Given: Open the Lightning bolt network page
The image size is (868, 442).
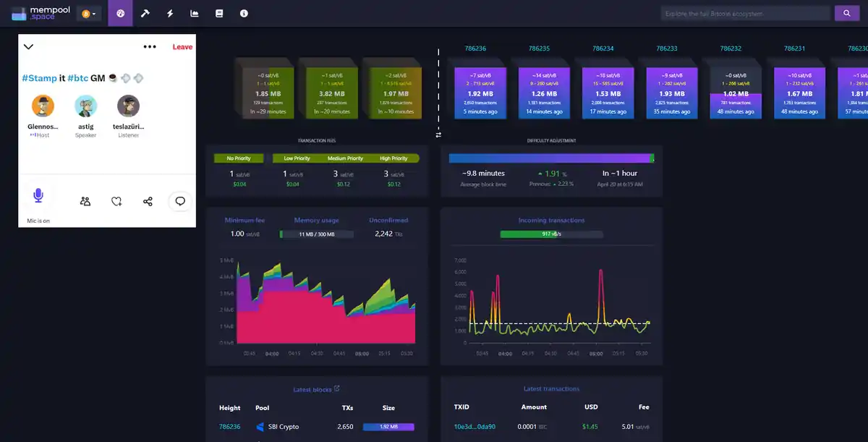Looking at the screenshot, I should 170,13.
